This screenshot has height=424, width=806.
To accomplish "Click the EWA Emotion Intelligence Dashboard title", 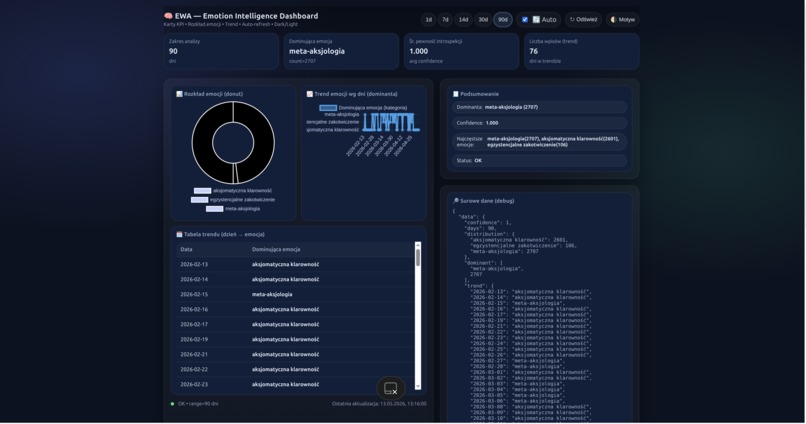I will [x=246, y=16].
